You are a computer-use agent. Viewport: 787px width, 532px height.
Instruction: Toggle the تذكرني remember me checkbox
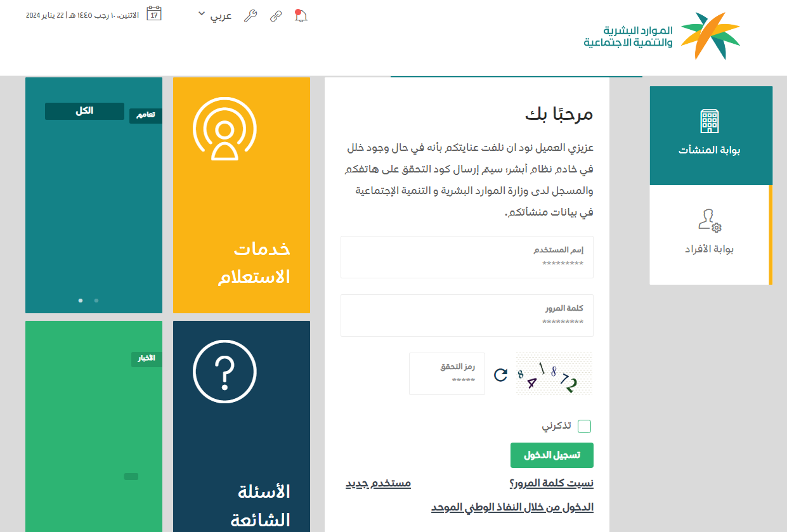click(584, 426)
